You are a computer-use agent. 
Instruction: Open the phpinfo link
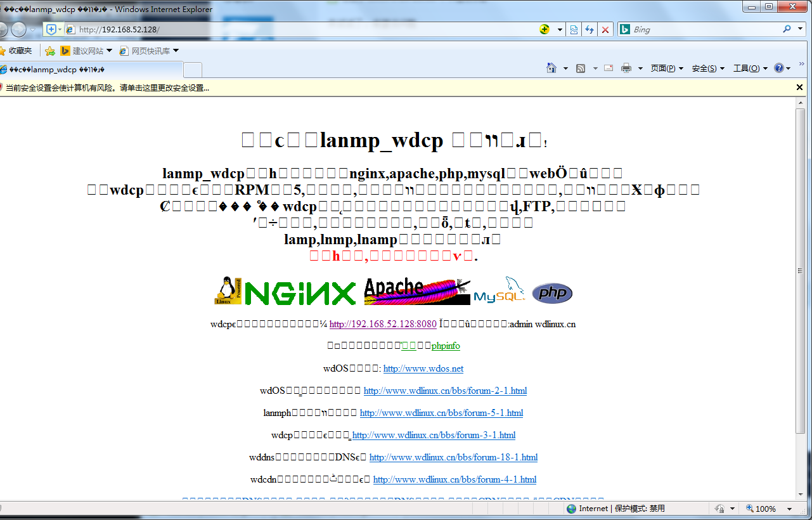click(446, 346)
